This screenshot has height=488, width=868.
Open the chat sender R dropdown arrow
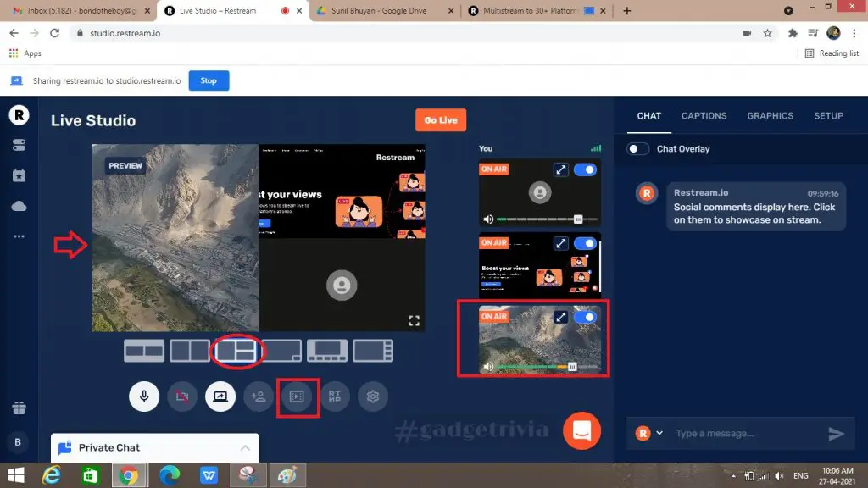659,433
